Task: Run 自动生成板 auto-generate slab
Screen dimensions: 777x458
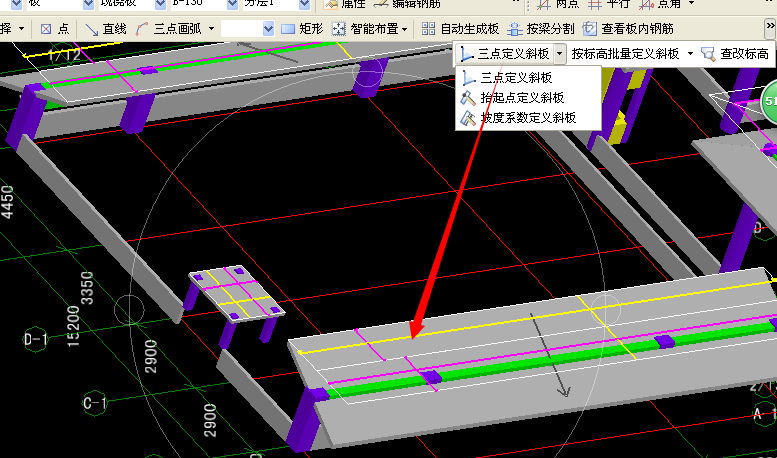Action: click(460, 29)
